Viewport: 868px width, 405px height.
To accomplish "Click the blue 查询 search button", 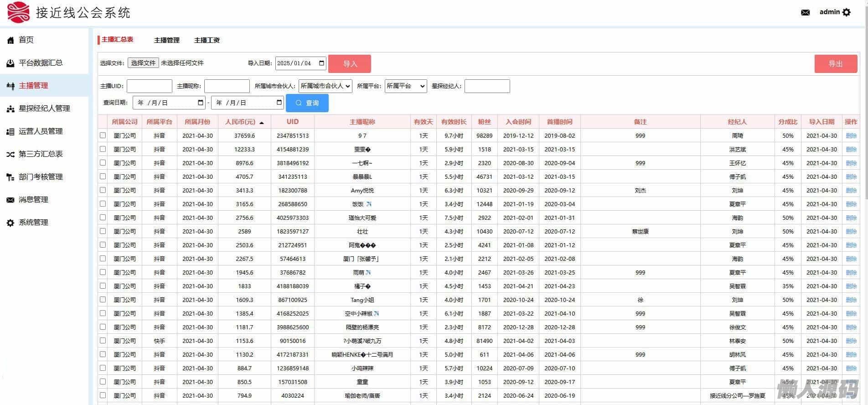I will coord(307,103).
